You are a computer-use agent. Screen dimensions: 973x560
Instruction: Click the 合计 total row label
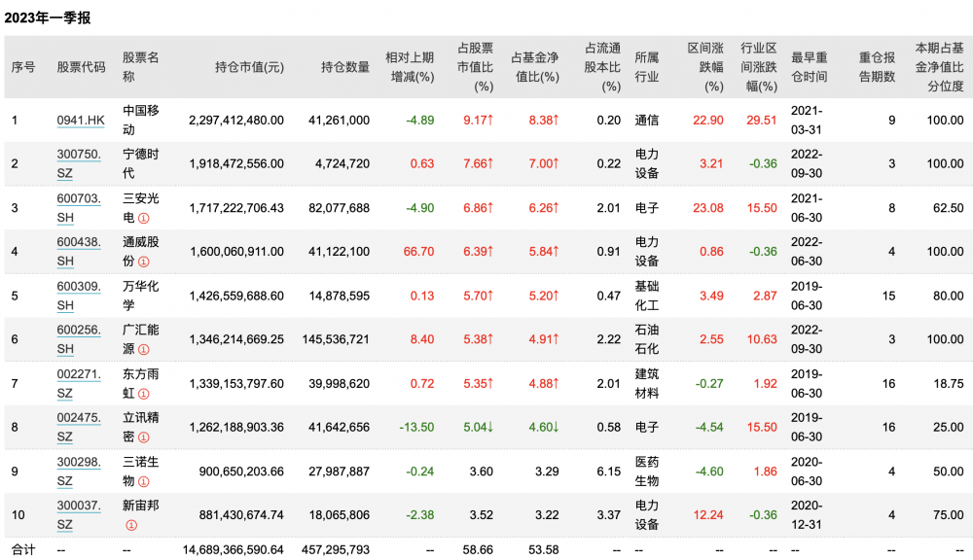23,549
